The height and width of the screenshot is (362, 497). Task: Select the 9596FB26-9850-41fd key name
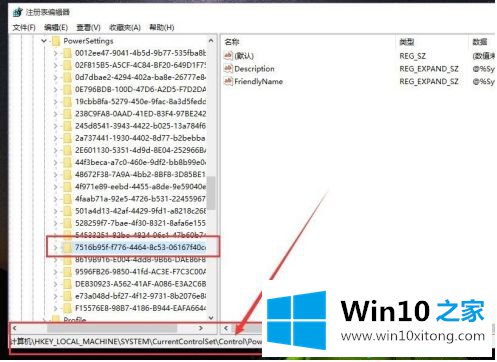click(140, 272)
